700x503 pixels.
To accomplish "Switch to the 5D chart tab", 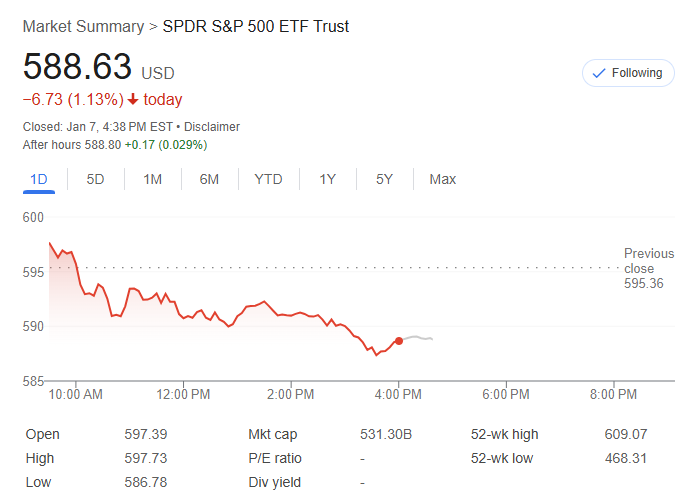I will (x=95, y=179).
